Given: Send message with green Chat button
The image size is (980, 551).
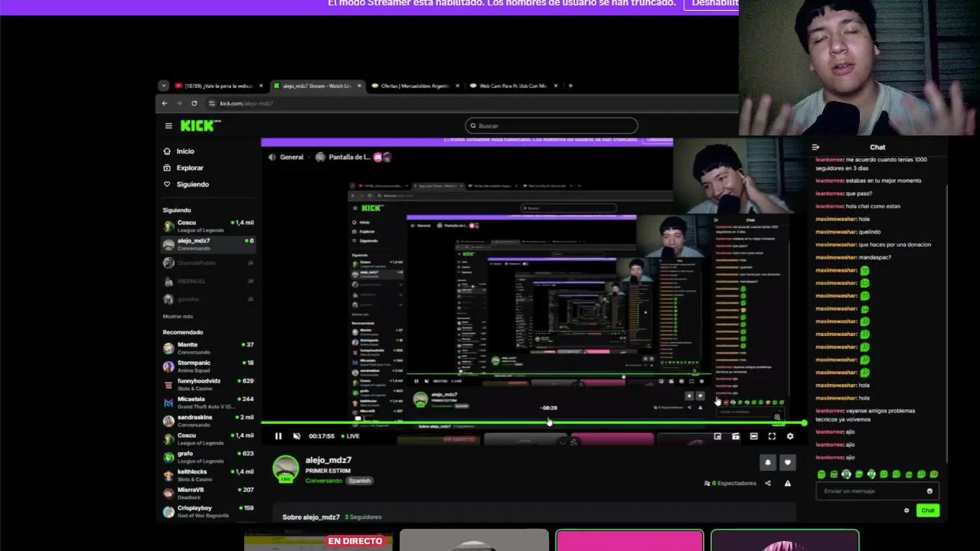Looking at the screenshot, I should pos(928,510).
